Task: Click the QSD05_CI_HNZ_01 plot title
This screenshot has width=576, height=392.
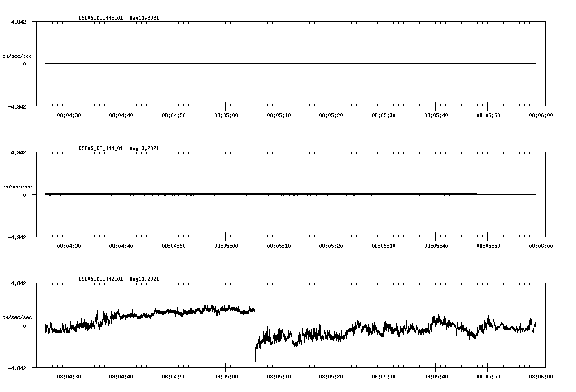Action: tap(119, 279)
